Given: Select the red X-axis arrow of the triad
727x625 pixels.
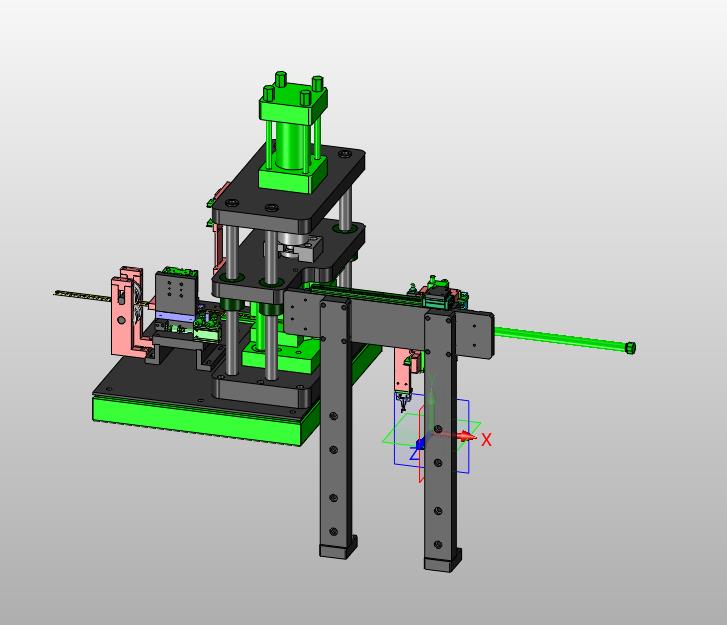Looking at the screenshot, I should 466,436.
